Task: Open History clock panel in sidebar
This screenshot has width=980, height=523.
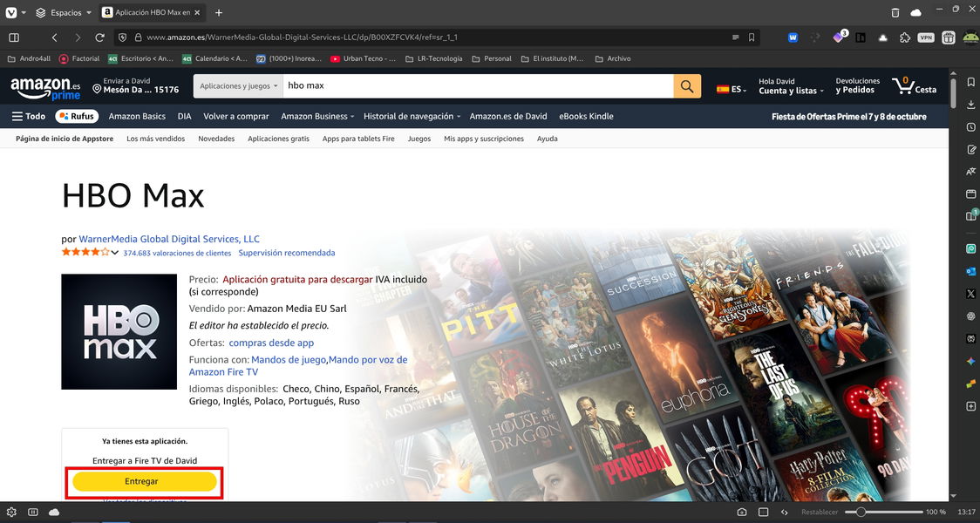Action: click(x=970, y=127)
